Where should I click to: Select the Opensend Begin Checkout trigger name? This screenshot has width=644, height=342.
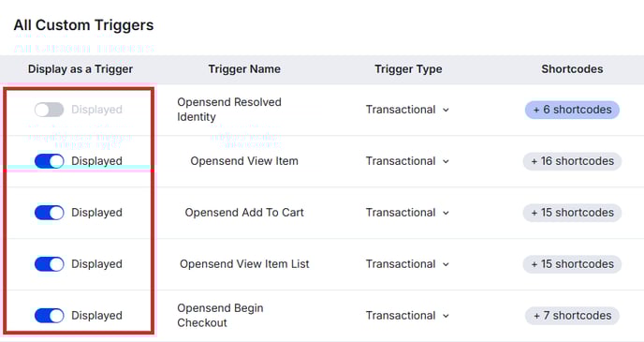tap(220, 315)
